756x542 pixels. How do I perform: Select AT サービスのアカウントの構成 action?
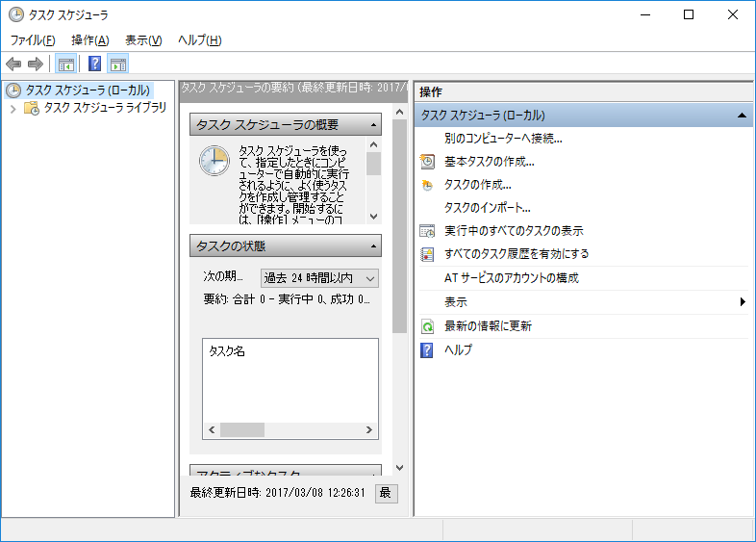(512, 278)
